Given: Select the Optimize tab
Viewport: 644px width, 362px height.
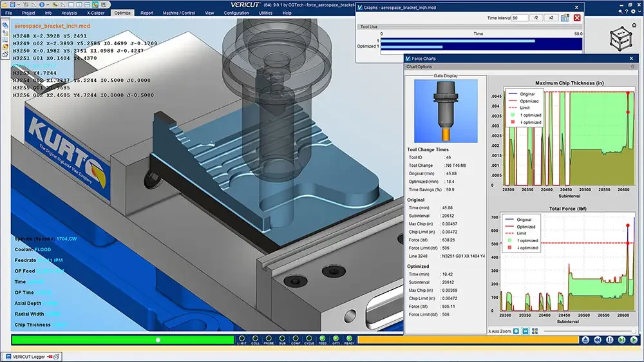Looking at the screenshot, I should tap(122, 13).
